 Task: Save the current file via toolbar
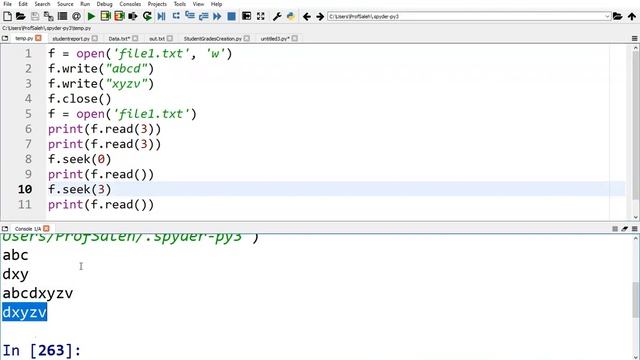(35, 16)
